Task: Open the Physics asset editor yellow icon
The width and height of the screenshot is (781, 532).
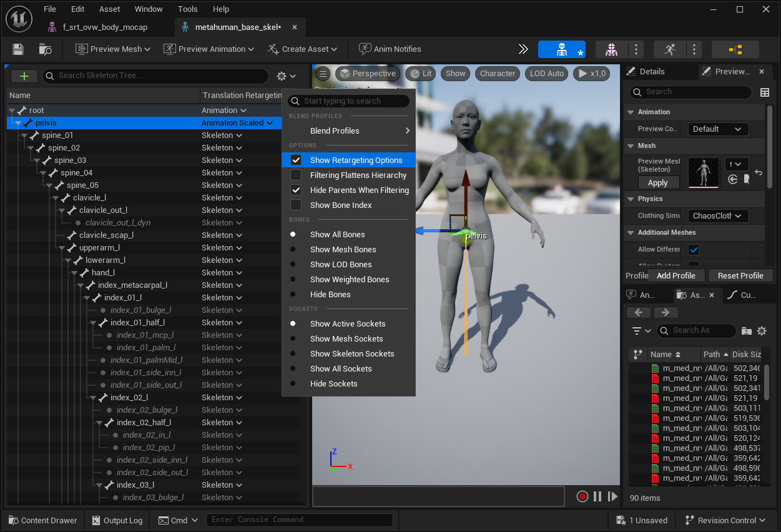Action: 735,49
